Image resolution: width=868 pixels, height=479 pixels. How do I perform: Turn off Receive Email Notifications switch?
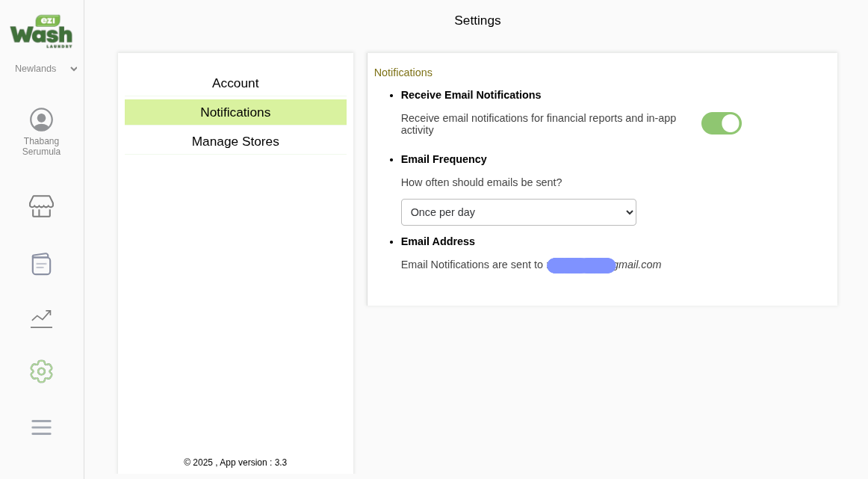[722, 123]
